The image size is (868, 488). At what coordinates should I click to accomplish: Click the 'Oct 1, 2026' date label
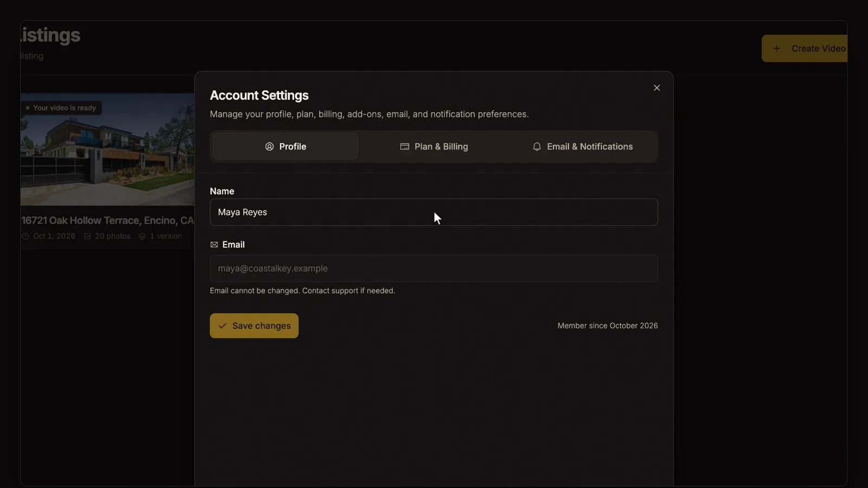[54, 236]
